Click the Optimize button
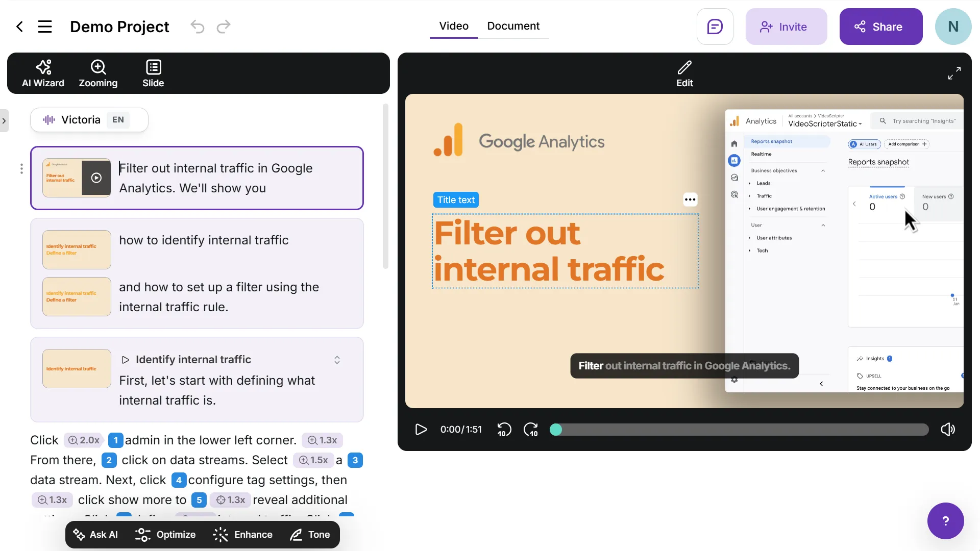Viewport: 980px width, 551px height. (x=165, y=535)
